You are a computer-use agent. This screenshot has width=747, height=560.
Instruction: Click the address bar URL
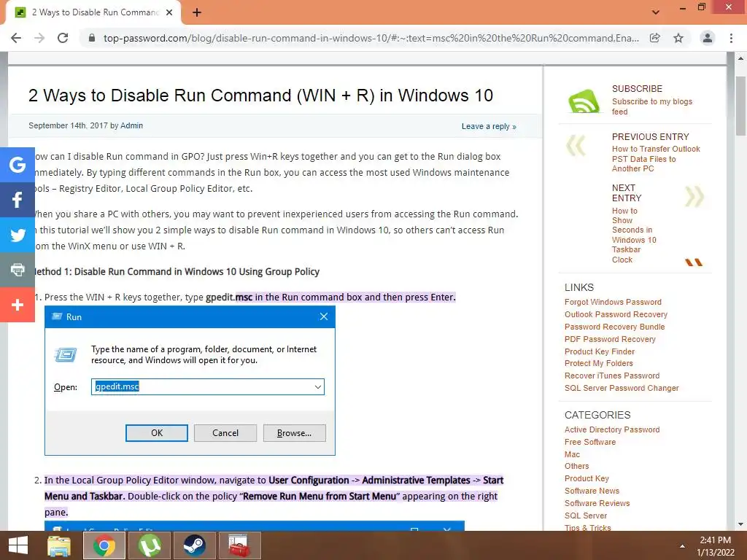[x=371, y=38]
